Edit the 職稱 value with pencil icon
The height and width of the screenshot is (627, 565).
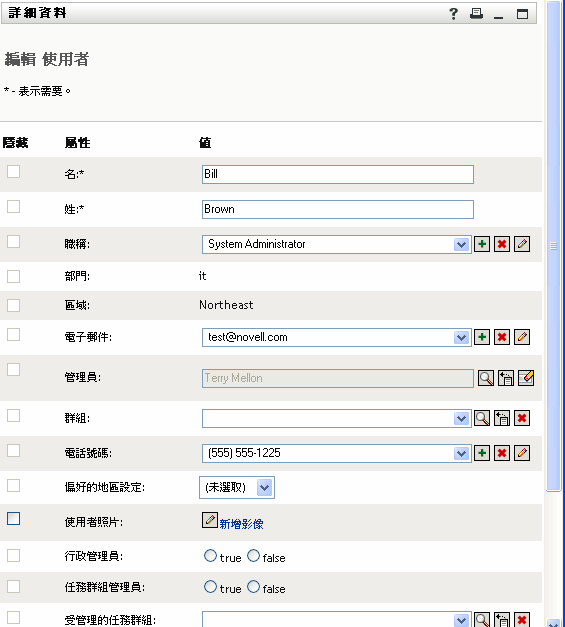coord(522,244)
